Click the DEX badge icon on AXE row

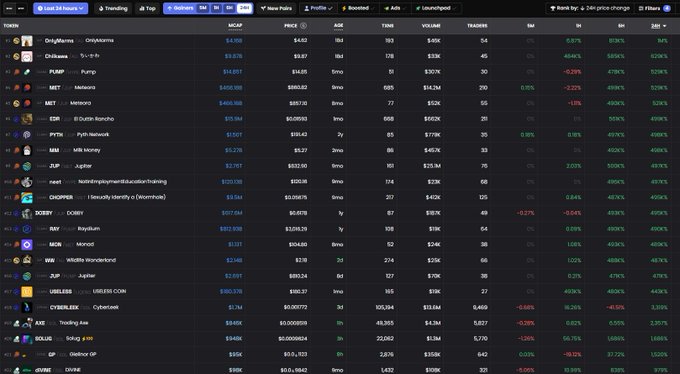click(16, 323)
